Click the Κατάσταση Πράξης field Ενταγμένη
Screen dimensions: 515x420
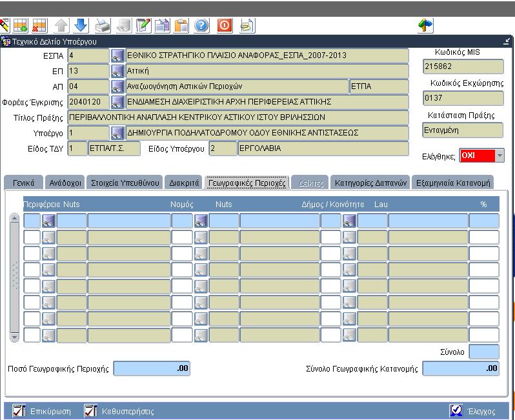coord(463,130)
